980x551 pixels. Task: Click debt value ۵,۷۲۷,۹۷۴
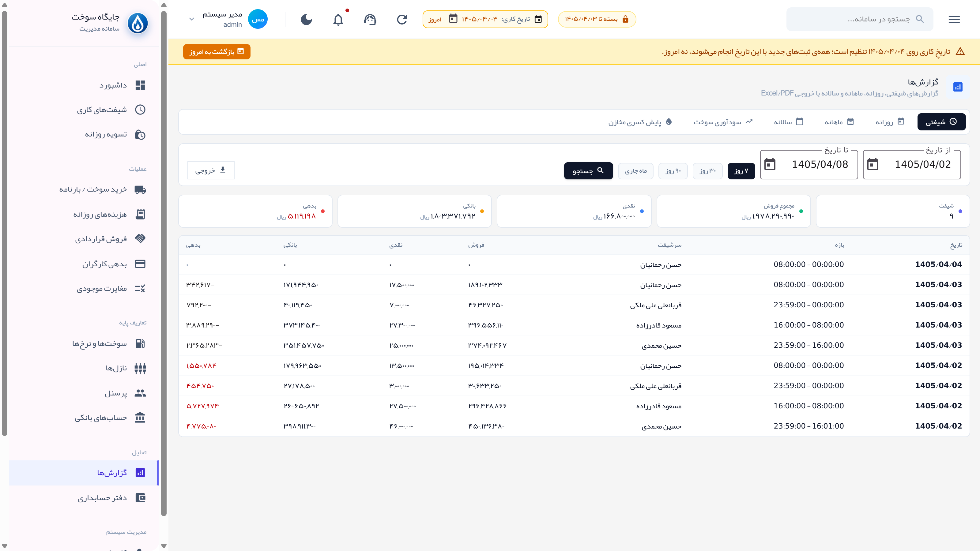[x=202, y=406]
